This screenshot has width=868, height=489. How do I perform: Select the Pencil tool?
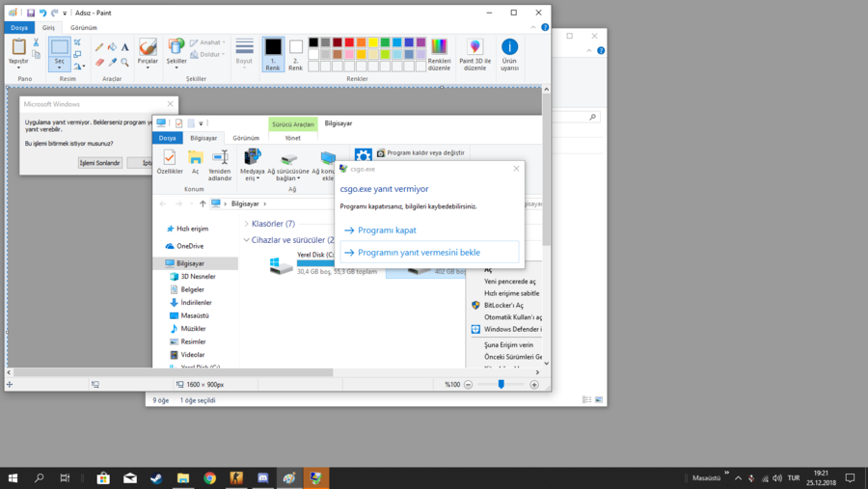[99, 47]
